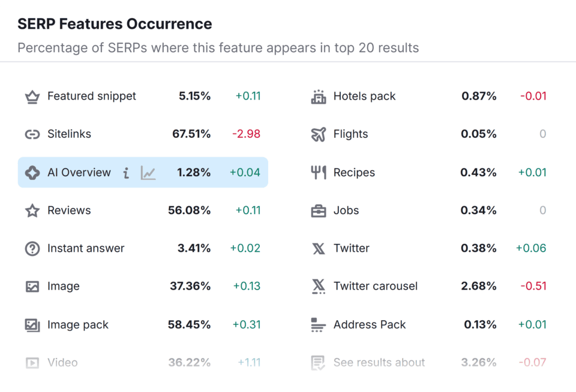Click the Sitelinks chain icon

click(32, 134)
